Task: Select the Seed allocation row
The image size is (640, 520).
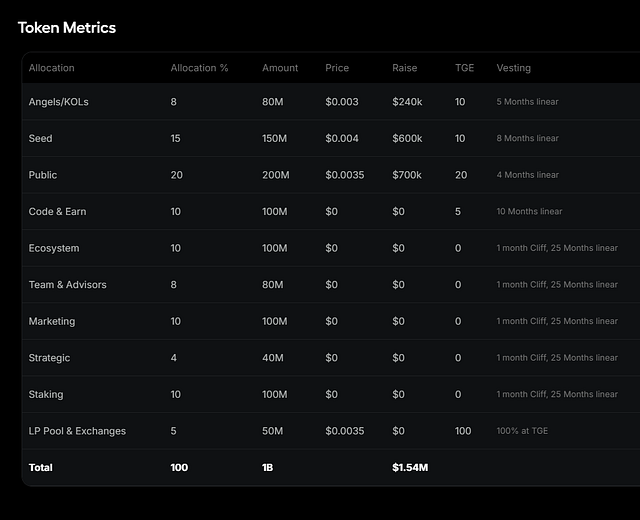Action: (x=331, y=138)
